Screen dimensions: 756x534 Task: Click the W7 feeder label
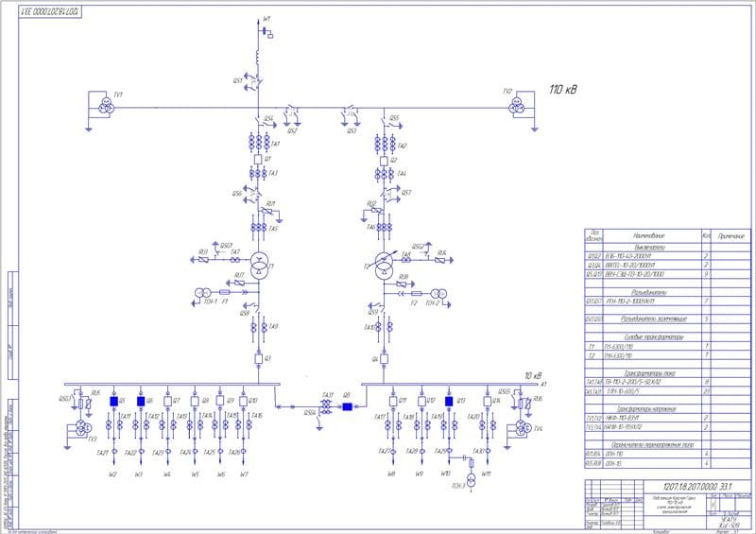(244, 474)
